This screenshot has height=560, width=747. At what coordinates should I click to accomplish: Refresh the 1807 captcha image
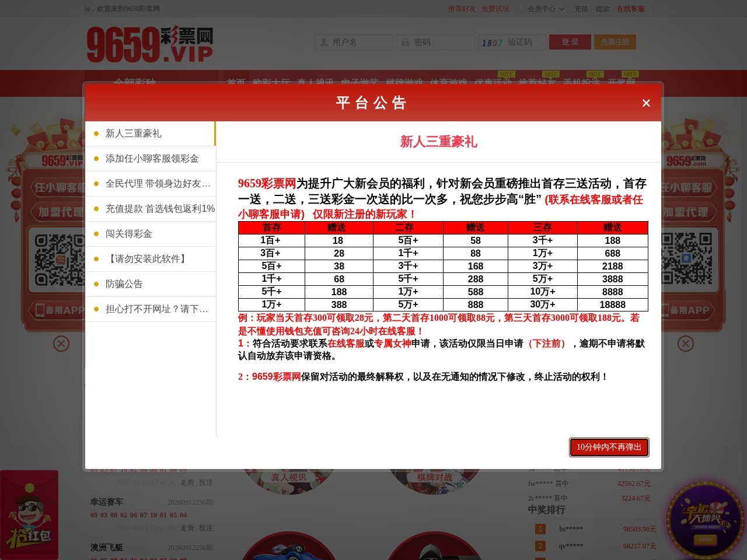pyautogui.click(x=492, y=43)
